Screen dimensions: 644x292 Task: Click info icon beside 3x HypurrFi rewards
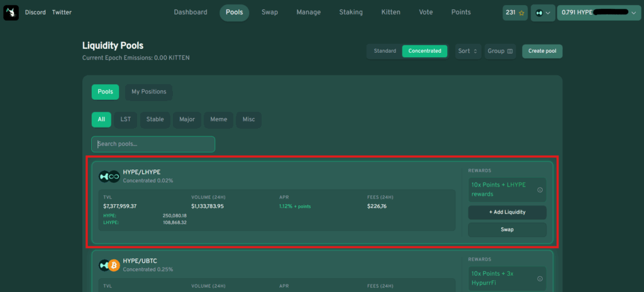[540, 279]
